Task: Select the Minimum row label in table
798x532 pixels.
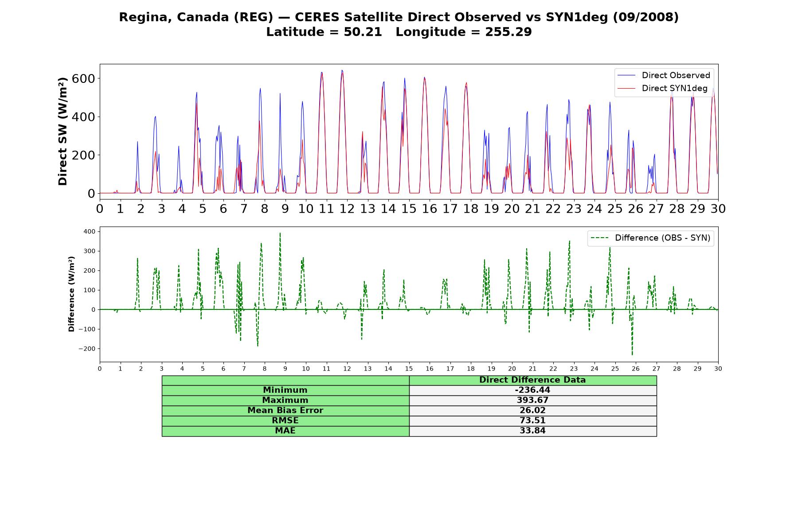Action: (x=285, y=390)
